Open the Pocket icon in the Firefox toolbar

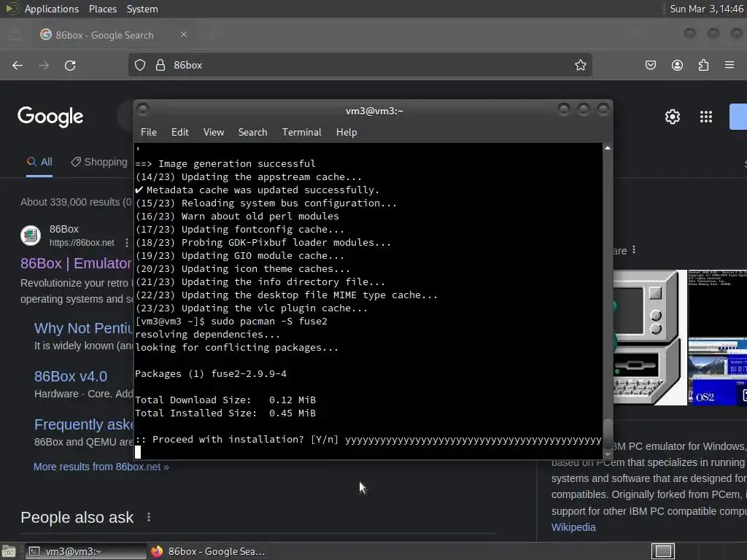(x=650, y=65)
